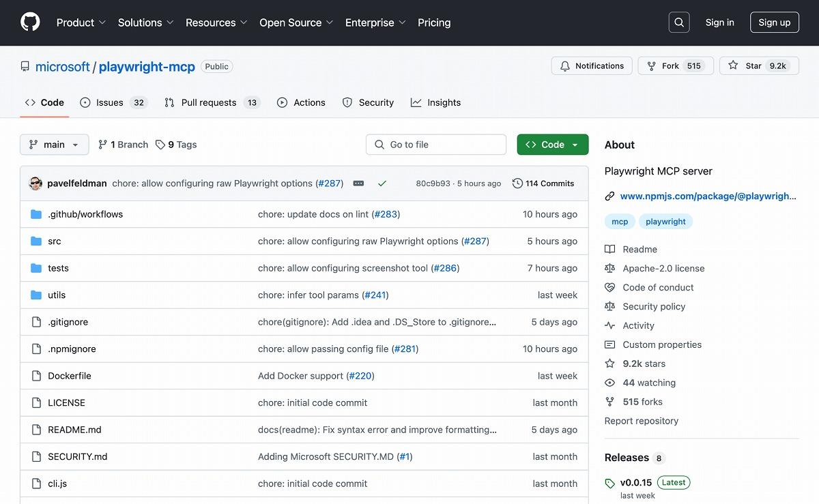Click the .github/workflows folder icon
The image size is (819, 504).
click(36, 214)
